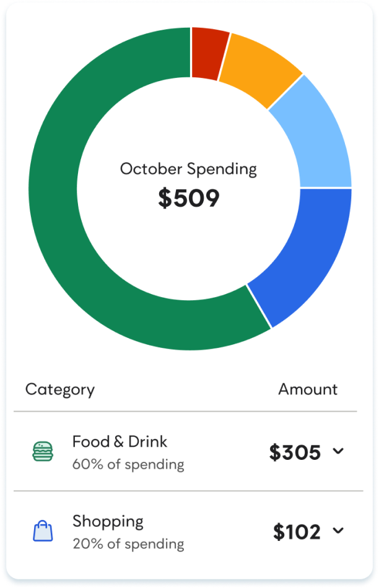This screenshot has height=588, width=379.
Task: Select the dark blue donut segment
Action: 305,253
